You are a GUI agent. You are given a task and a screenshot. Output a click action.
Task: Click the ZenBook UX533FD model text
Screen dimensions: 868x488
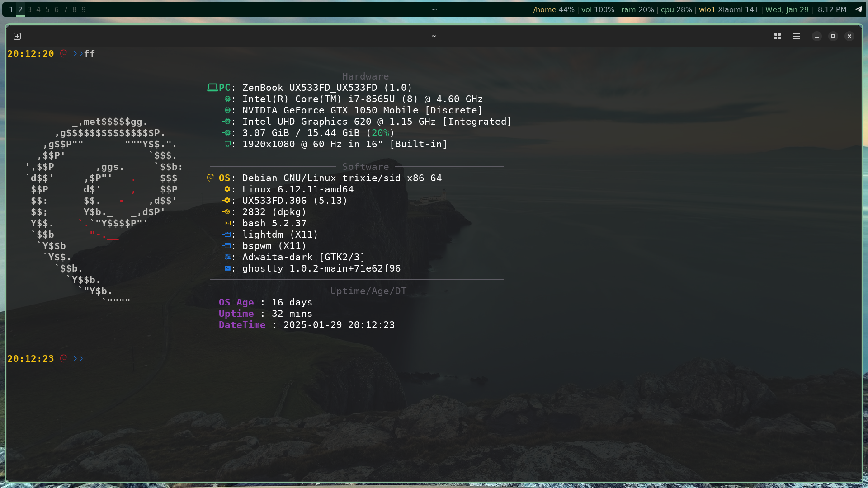coord(327,88)
